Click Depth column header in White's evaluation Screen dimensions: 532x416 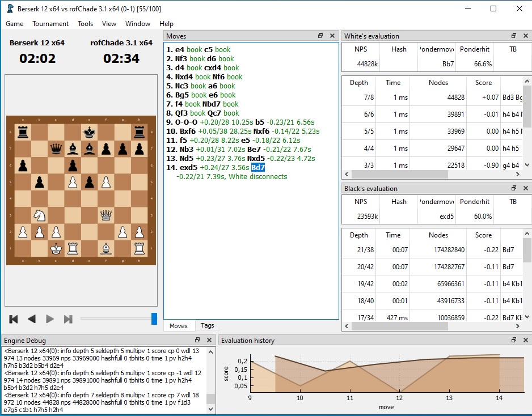coord(358,83)
